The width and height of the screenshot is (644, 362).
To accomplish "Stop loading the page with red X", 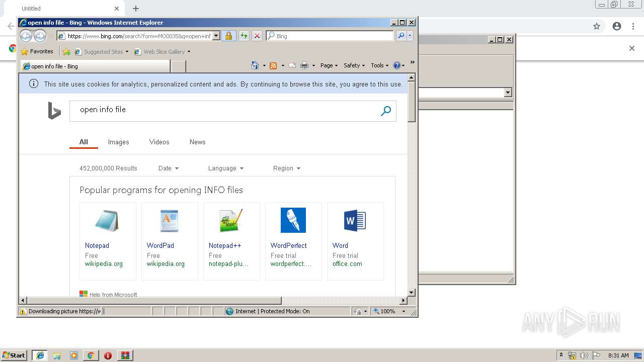I will coord(257,36).
